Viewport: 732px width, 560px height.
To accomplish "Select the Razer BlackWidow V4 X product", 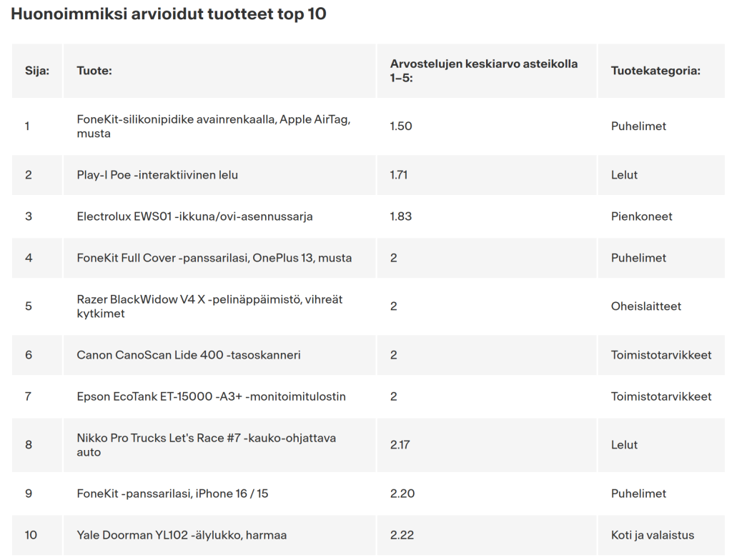I will coord(209,306).
